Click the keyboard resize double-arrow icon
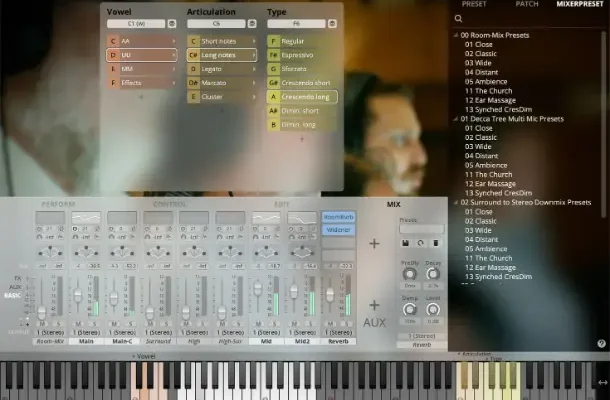The image size is (610, 400). pyautogui.click(x=601, y=381)
